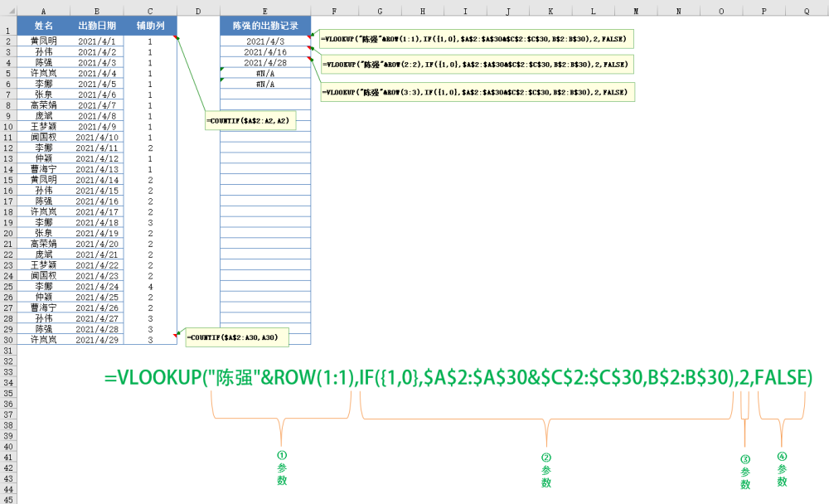Select the date cell 2021/4/1
Image resolution: width=829 pixels, height=504 pixels.
pos(97,41)
